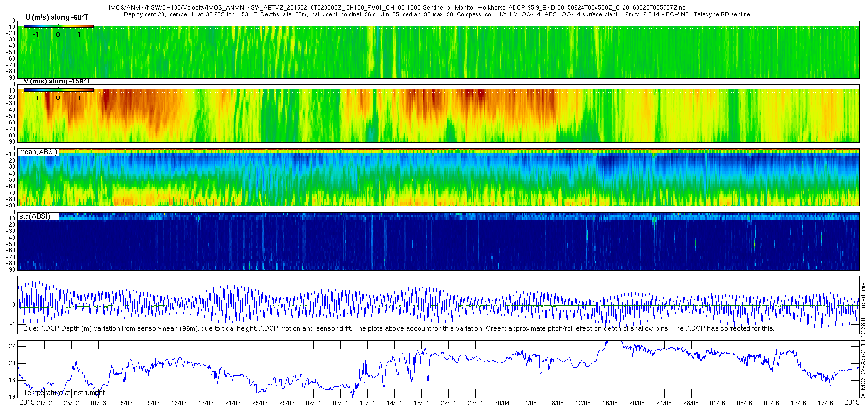The image size is (868, 410).
Task: Click the '10/04' date tick label
Action: click(367, 403)
